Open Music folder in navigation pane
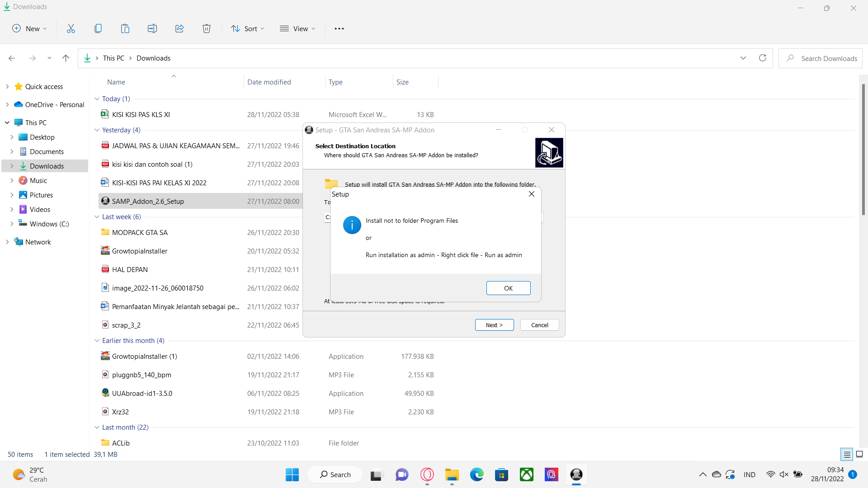 point(38,180)
